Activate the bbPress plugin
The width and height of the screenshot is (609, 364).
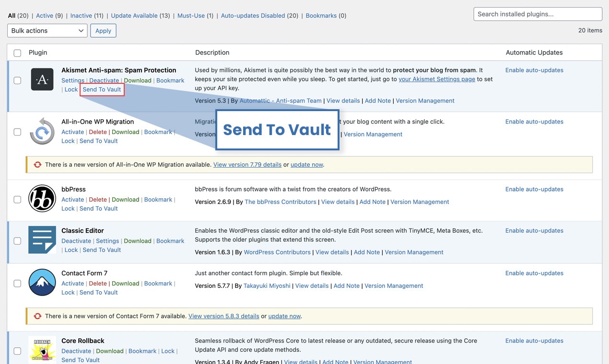(72, 199)
